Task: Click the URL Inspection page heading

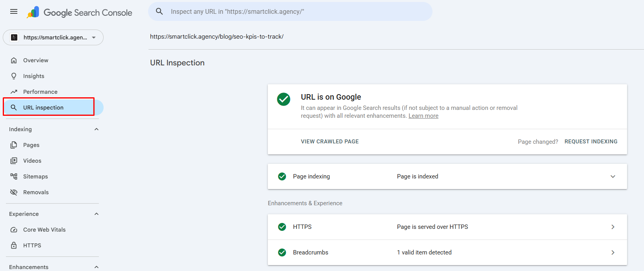Action: 177,63
